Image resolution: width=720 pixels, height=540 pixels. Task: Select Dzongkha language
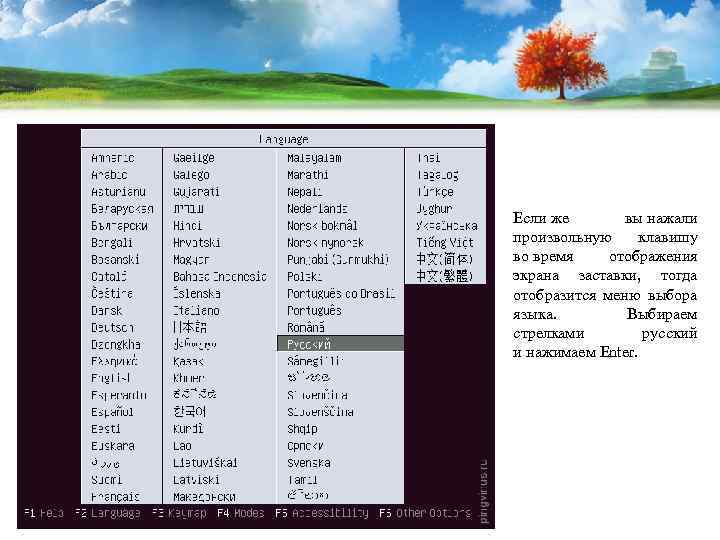[116, 345]
